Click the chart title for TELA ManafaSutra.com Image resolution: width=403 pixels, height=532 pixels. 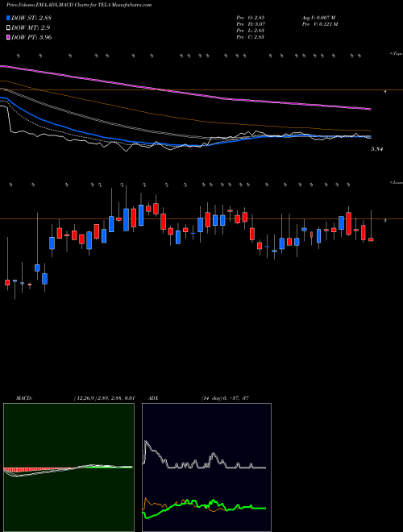click(79, 5)
